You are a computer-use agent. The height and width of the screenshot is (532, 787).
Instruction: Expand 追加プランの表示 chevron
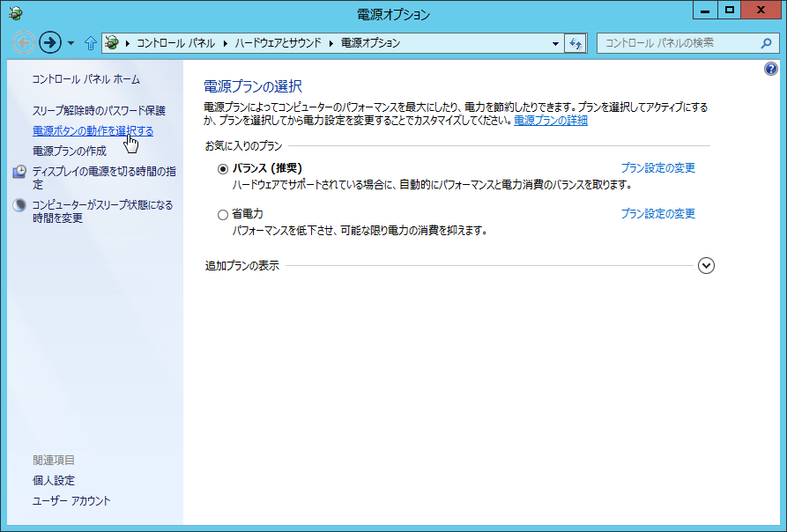click(706, 265)
